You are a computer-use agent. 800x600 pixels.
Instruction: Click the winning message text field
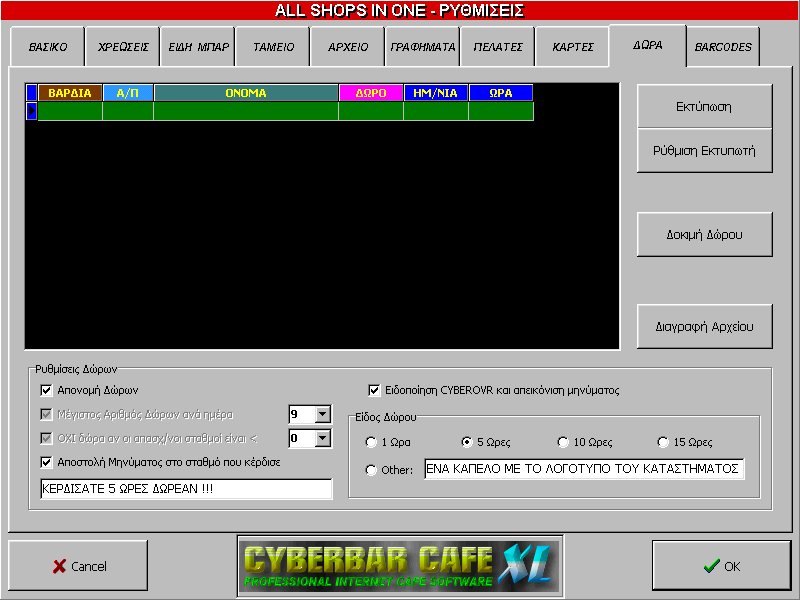[185, 489]
